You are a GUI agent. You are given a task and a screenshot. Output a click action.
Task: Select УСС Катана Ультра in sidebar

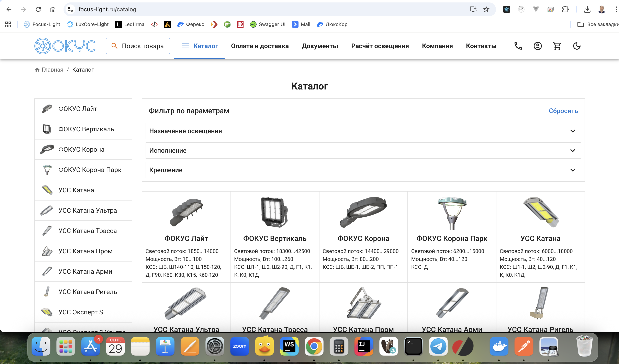pos(83,210)
